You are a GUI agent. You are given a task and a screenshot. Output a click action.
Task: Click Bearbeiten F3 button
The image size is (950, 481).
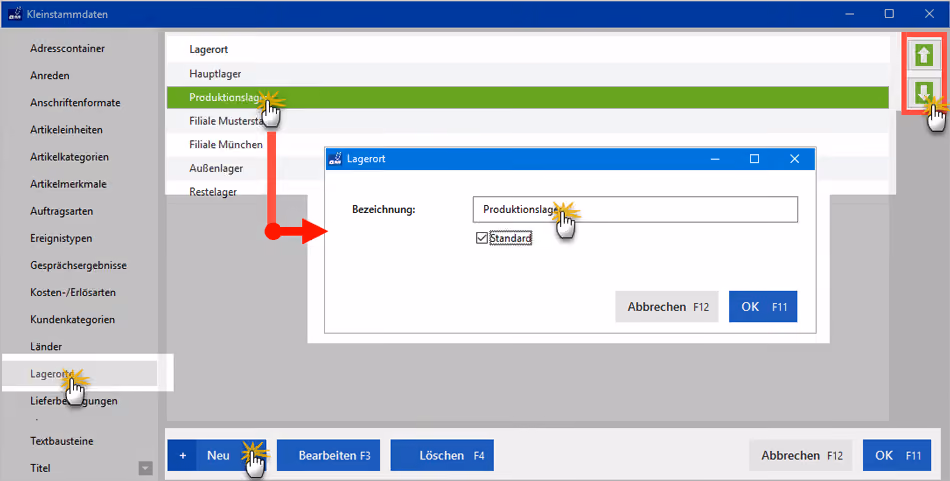click(328, 456)
